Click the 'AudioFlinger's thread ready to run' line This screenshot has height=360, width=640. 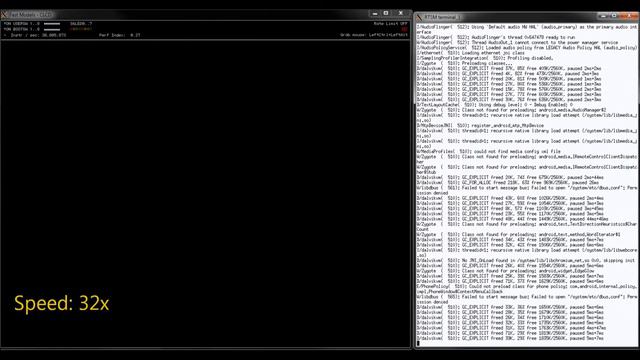(496, 37)
